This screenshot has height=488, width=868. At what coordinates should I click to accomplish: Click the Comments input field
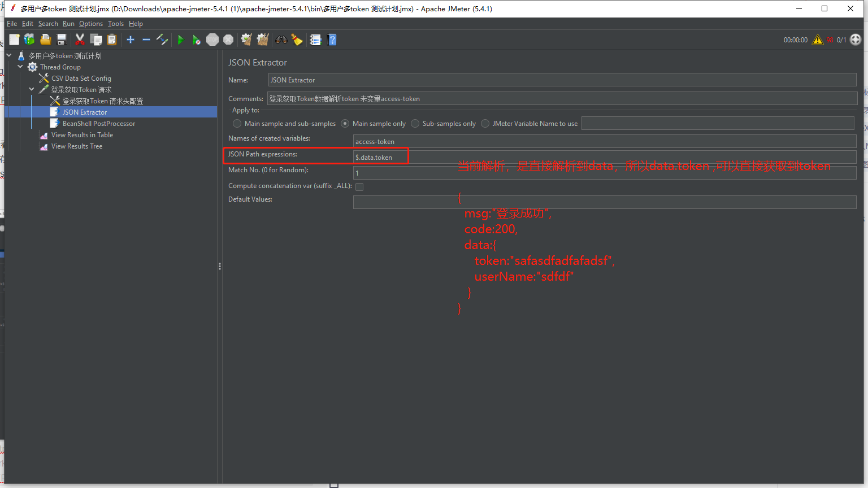point(562,98)
